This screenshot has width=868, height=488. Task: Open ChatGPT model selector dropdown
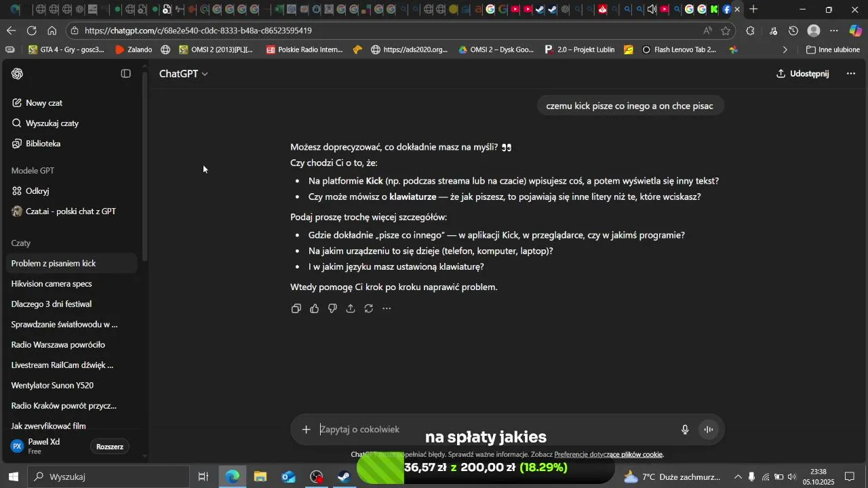[x=184, y=74]
